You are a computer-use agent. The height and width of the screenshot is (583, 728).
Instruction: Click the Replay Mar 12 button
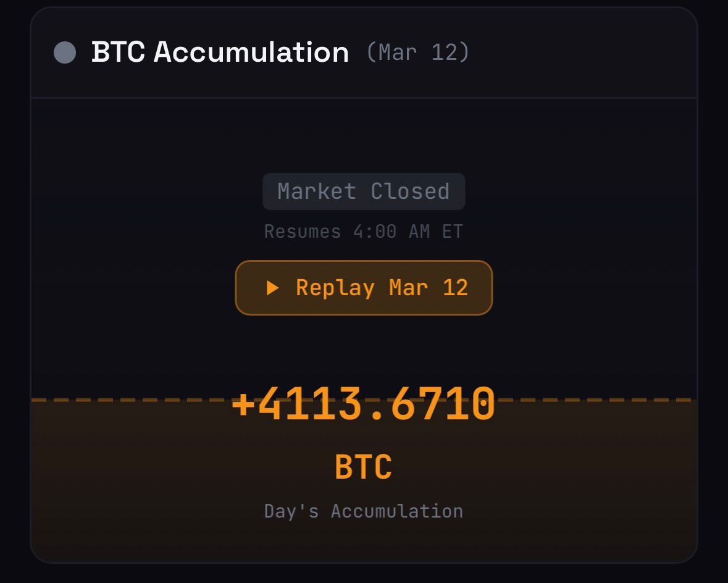364,288
